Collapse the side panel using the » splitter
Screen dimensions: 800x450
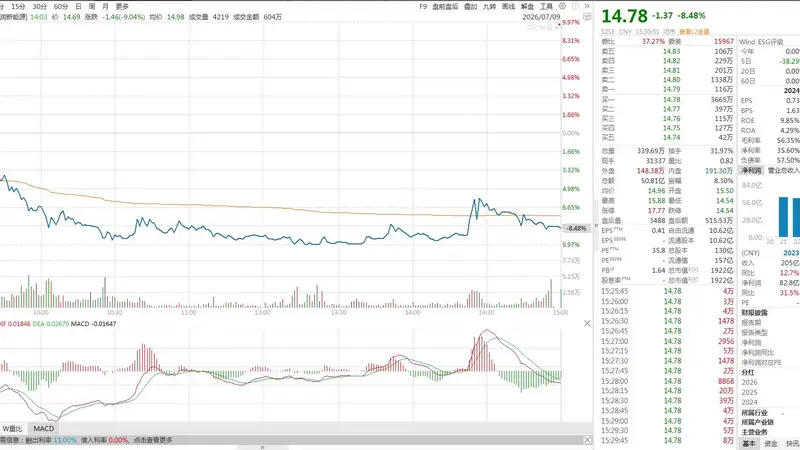[596, 226]
